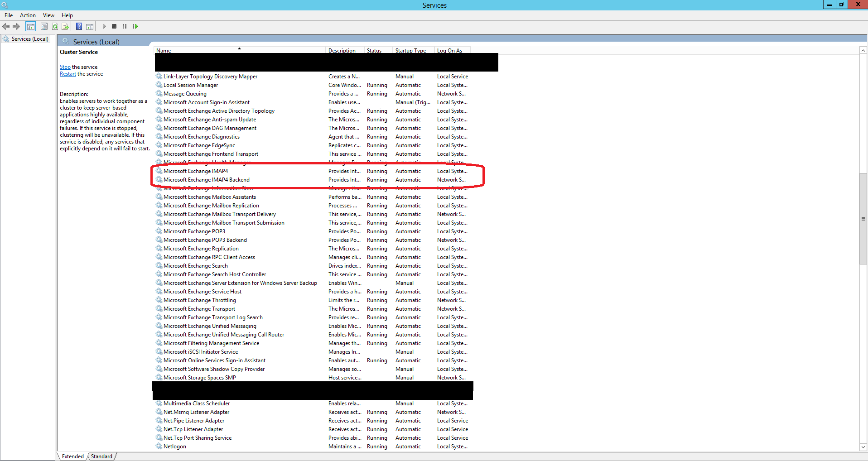This screenshot has width=868, height=461.
Task: Select the Microsoft Exchange IMAP4 service name
Action: 196,171
